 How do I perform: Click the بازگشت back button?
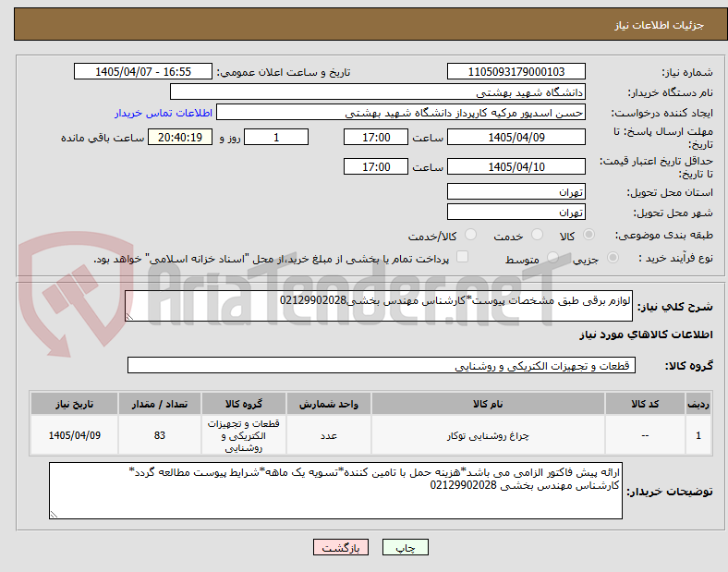click(x=341, y=547)
